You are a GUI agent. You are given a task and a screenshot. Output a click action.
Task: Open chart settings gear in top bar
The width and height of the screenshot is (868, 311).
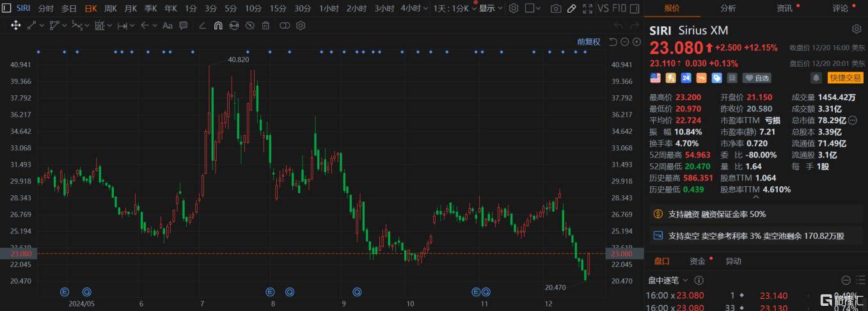[x=514, y=8]
